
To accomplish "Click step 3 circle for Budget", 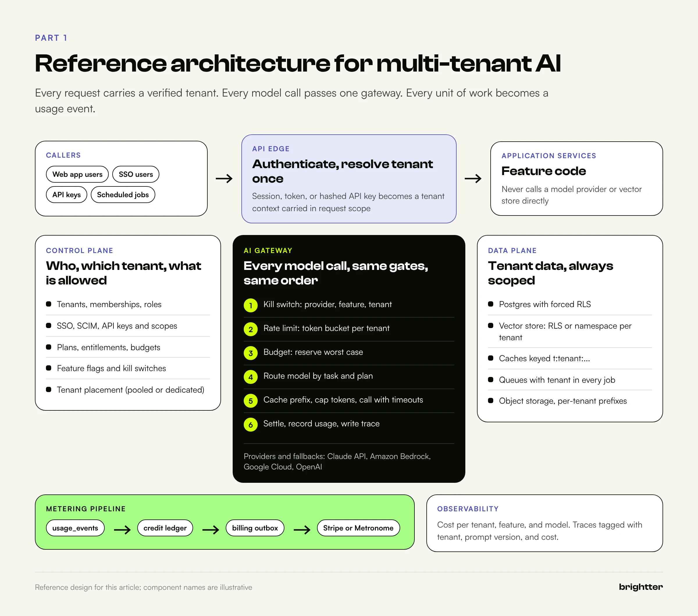I will tap(251, 353).
